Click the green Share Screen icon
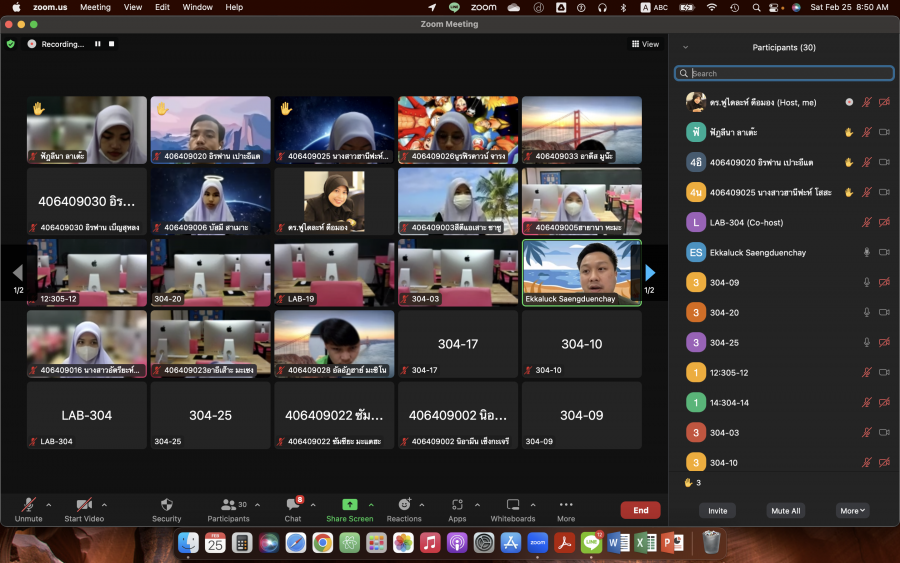Viewport: 900px width, 563px height. point(349,505)
